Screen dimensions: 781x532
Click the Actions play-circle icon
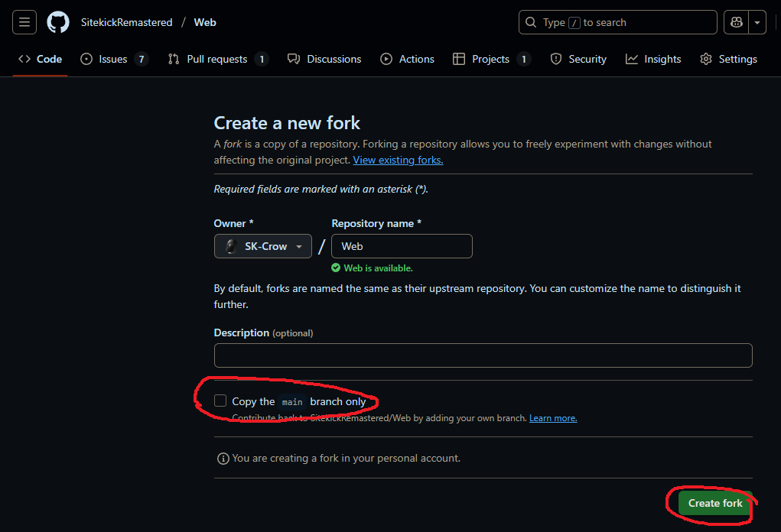coord(386,59)
